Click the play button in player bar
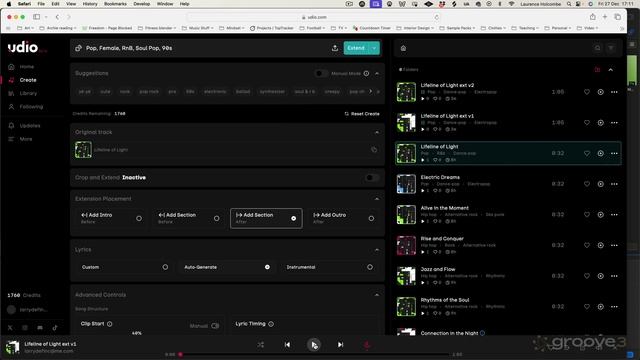 click(314, 344)
